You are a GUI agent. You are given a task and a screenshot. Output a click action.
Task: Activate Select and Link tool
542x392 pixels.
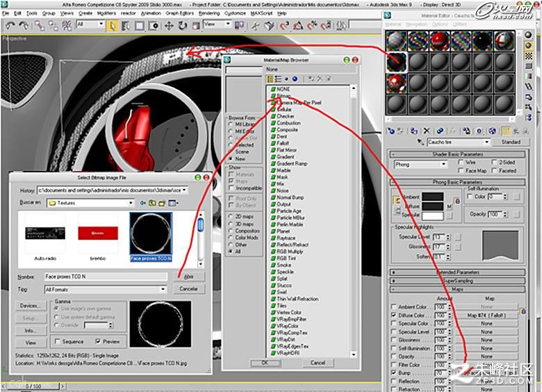pyautogui.click(x=40, y=26)
